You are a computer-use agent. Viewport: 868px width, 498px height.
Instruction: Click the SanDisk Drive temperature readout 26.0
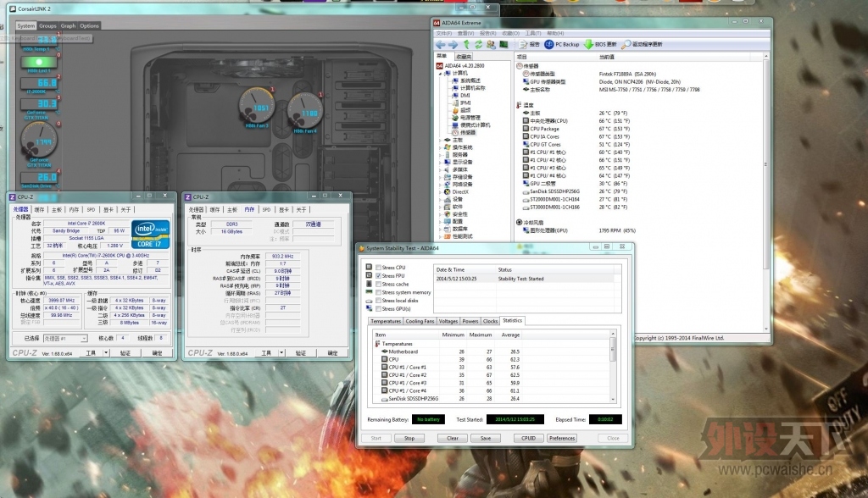click(39, 177)
